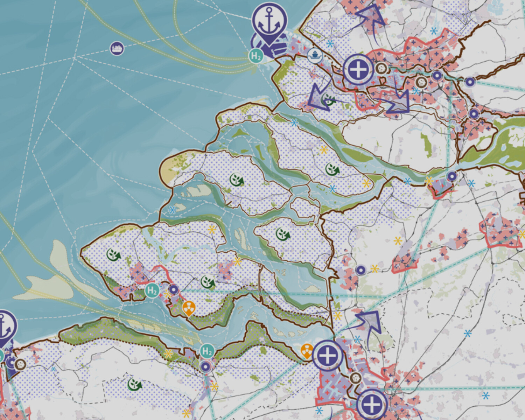Image resolution: width=525 pixels, height=420 pixels.
Task: Select brown factory icon below the left-edge anchor
Action: pos(20,364)
